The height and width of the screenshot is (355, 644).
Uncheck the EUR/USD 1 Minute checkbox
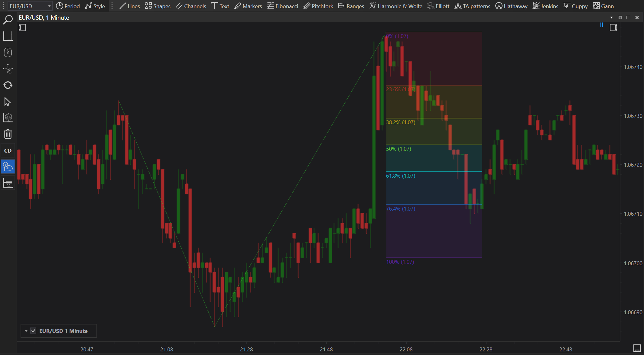coord(33,331)
